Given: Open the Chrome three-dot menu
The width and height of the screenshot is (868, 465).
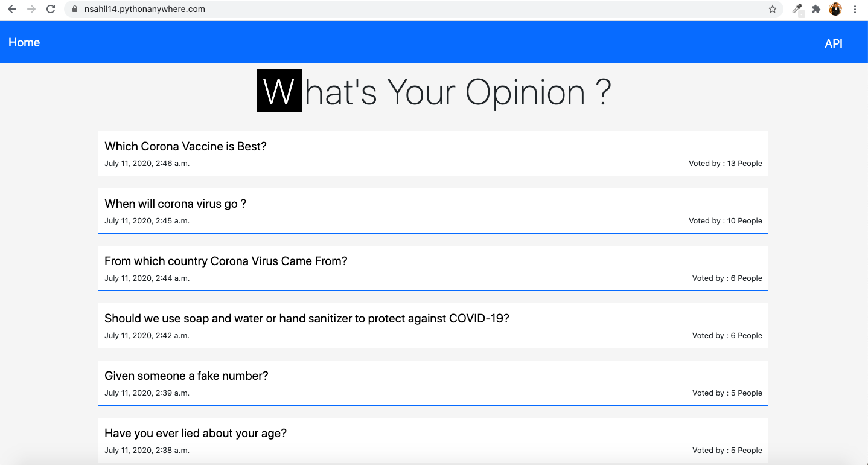Looking at the screenshot, I should pos(855,9).
